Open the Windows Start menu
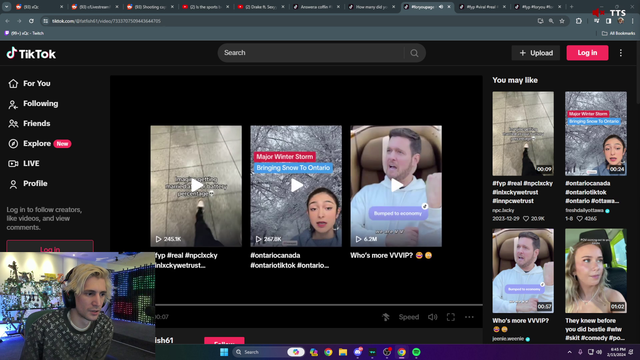 224,352
